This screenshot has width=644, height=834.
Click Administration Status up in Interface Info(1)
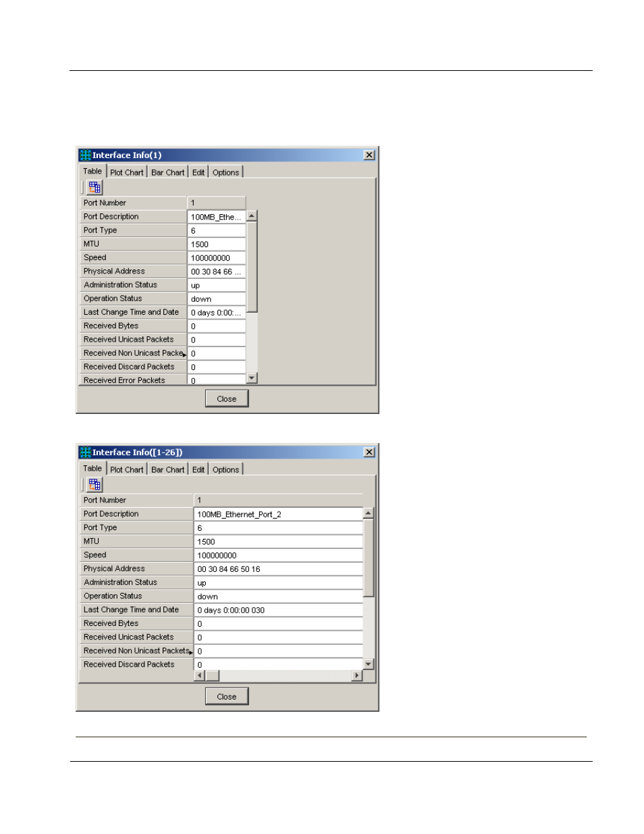coord(216,286)
